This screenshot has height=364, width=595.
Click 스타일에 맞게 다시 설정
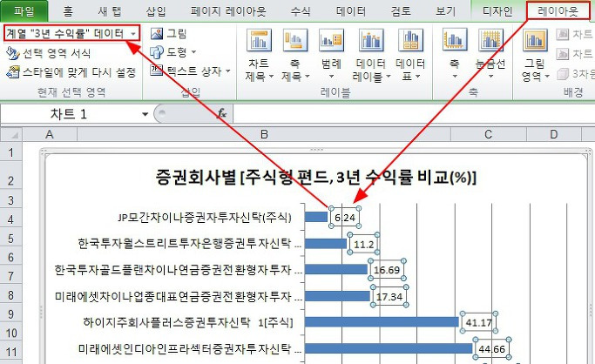click(71, 72)
